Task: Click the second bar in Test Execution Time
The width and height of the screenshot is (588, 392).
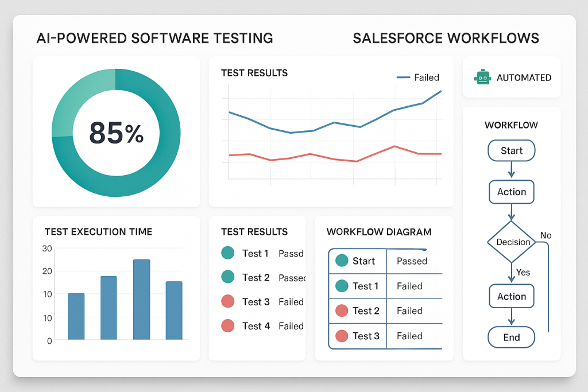Action: pos(109,308)
